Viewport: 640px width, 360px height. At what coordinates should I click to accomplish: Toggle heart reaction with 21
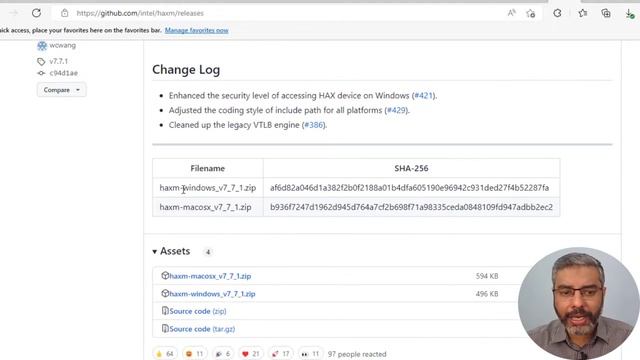[x=251, y=353]
